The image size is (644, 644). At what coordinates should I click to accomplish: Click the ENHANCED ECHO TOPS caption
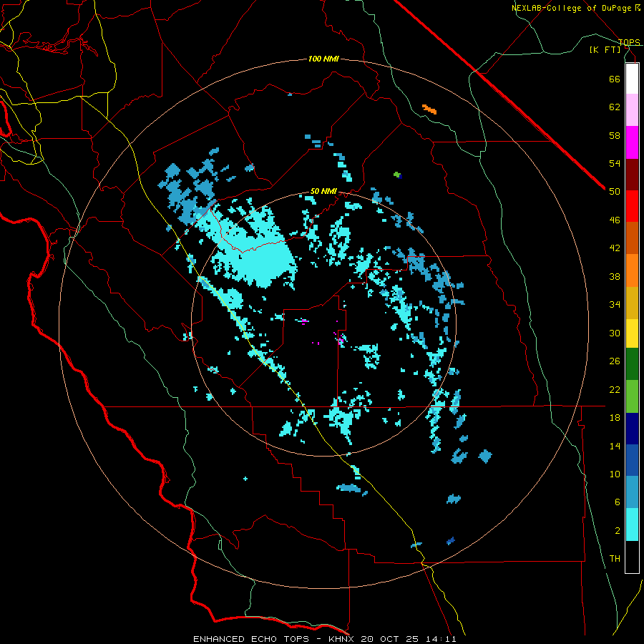pyautogui.click(x=255, y=639)
